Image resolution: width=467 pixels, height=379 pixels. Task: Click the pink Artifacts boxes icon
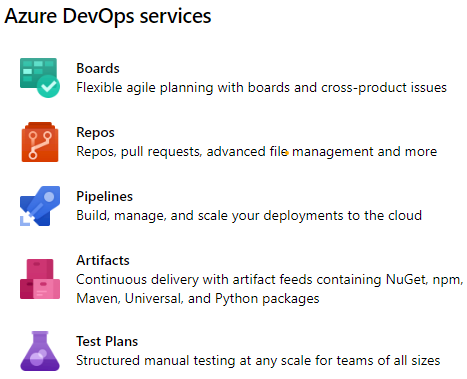point(40,279)
